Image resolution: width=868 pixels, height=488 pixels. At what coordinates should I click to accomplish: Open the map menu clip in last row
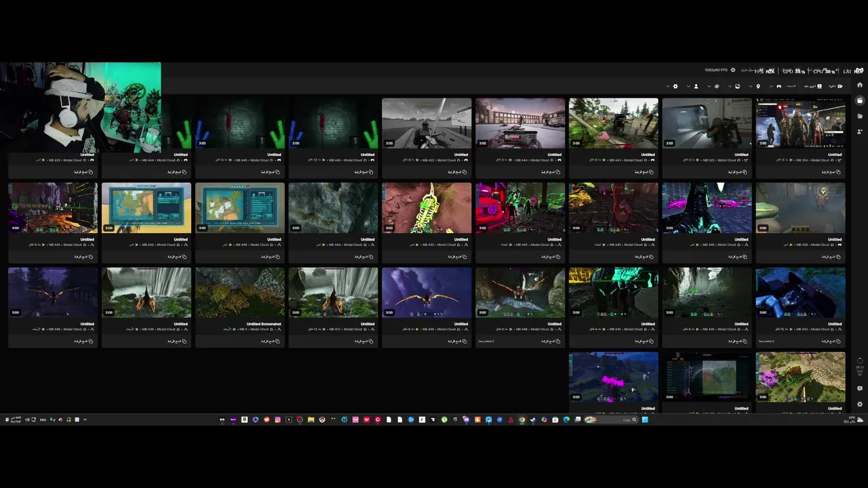pos(707,377)
